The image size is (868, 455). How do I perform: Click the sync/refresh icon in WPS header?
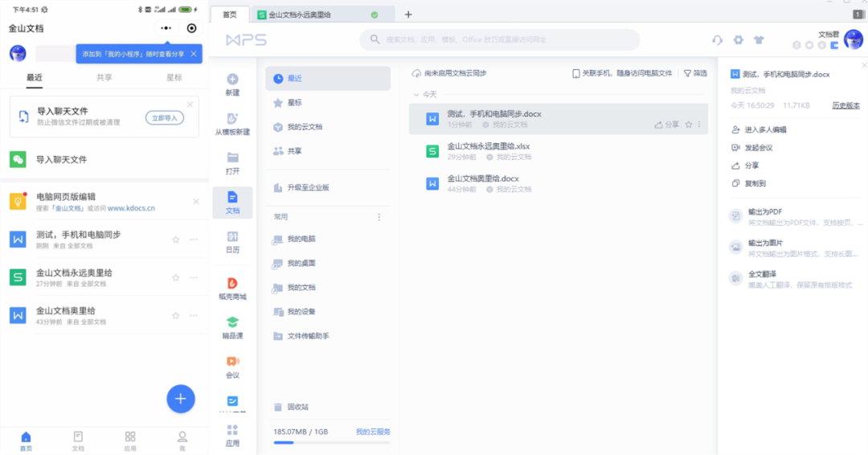click(x=718, y=40)
